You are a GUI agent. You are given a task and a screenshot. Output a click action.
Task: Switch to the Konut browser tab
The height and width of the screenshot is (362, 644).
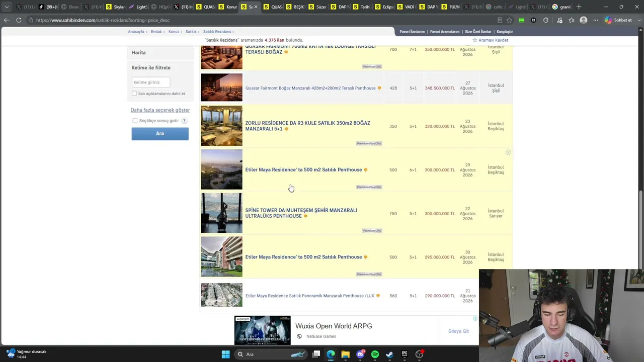(227, 7)
